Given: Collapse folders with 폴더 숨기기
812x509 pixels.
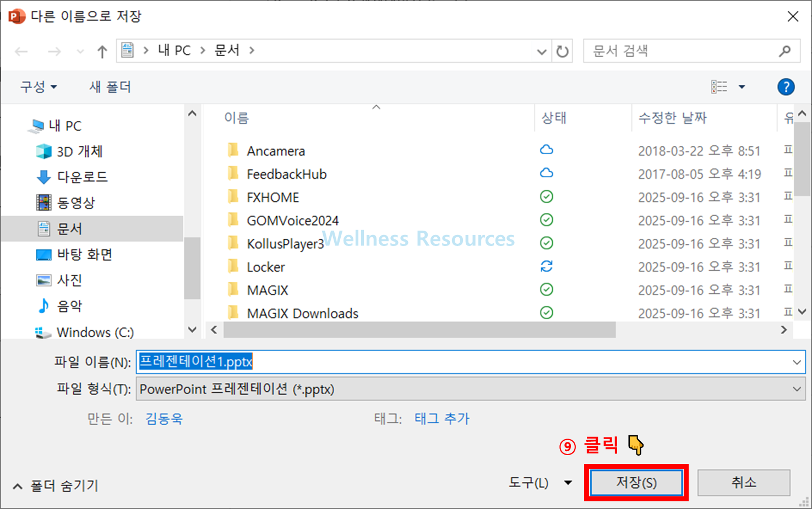Looking at the screenshot, I should (56, 486).
